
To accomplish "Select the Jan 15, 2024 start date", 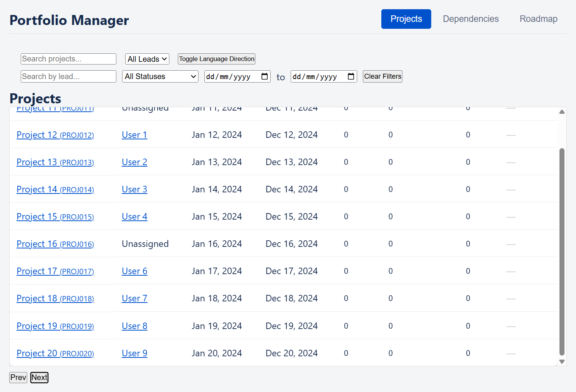I will pos(217,217).
